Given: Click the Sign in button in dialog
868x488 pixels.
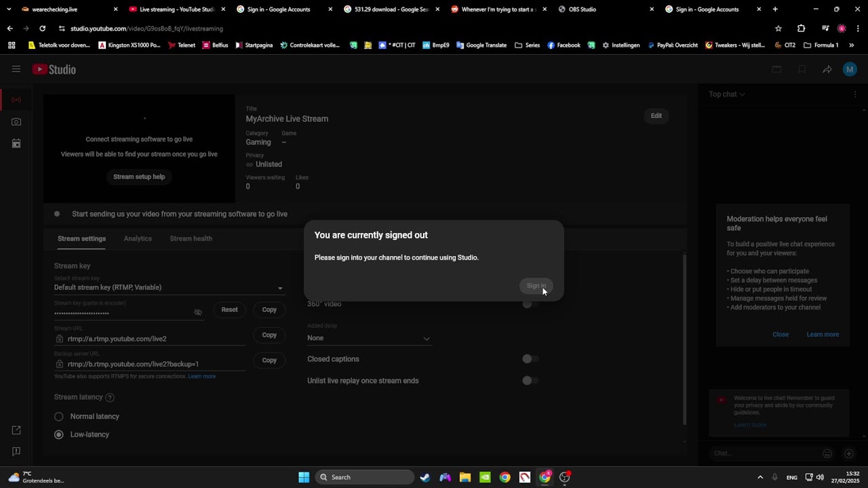Looking at the screenshot, I should tap(536, 285).
